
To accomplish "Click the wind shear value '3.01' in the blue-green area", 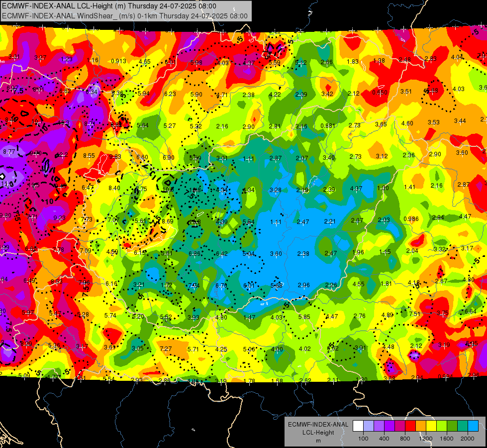I will pos(222,158).
